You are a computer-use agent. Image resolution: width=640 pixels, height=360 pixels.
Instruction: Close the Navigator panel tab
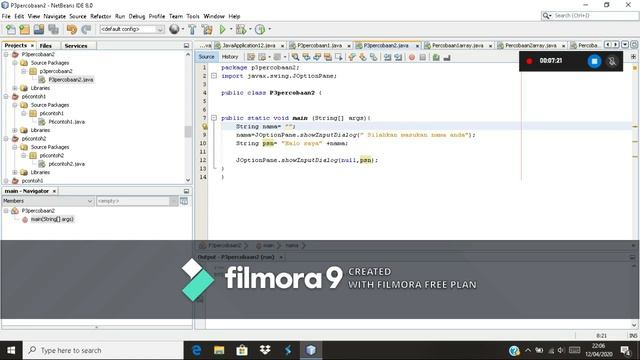tap(54, 191)
